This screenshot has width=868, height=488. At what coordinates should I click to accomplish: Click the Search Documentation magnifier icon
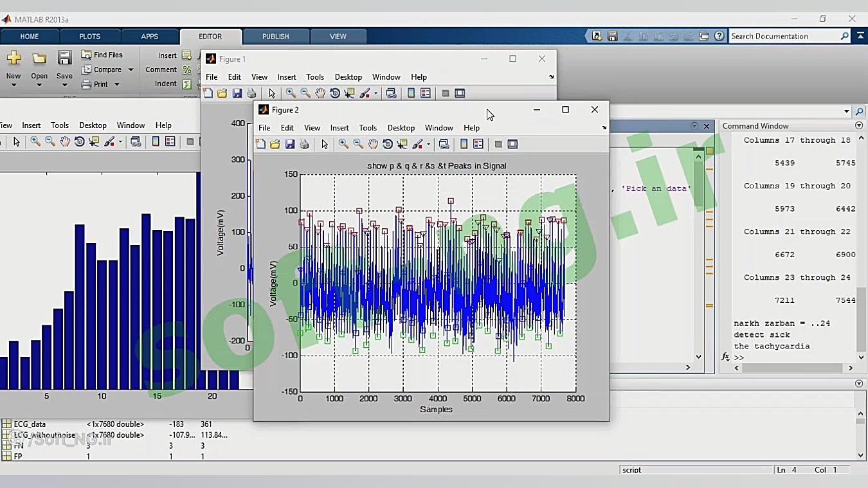tap(845, 36)
